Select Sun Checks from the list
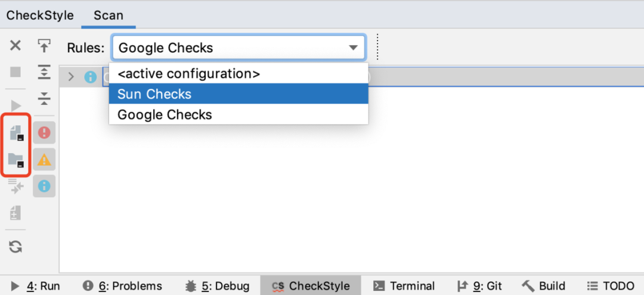 [x=238, y=94]
